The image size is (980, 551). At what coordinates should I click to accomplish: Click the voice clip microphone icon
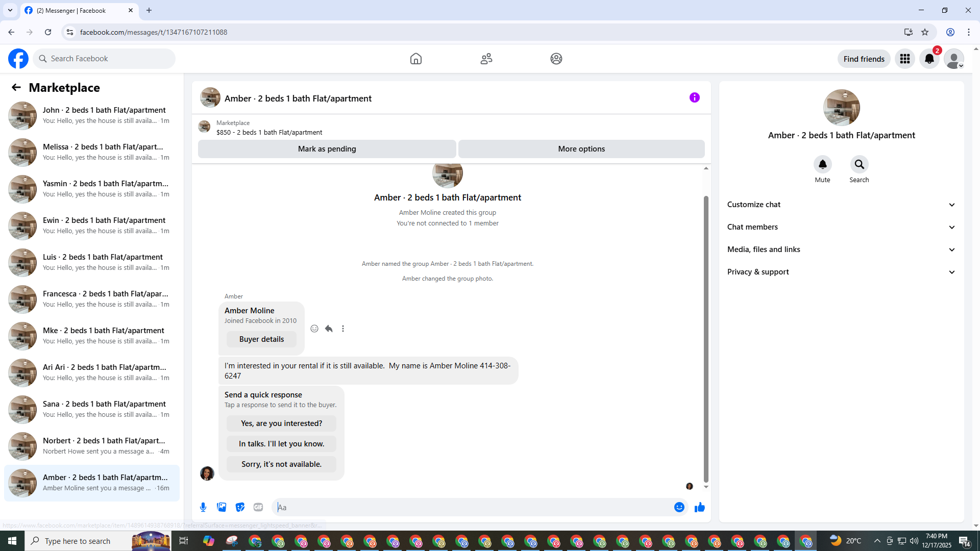(203, 507)
